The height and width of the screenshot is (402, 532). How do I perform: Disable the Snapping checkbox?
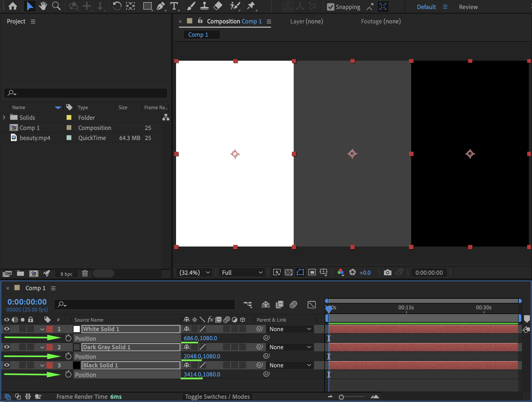pos(330,7)
